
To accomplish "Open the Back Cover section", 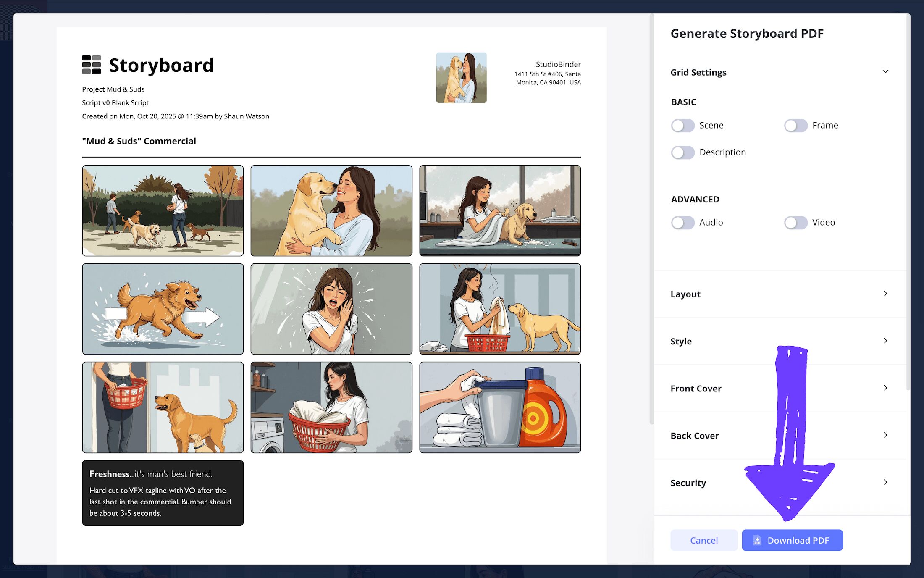I will [x=885, y=435].
